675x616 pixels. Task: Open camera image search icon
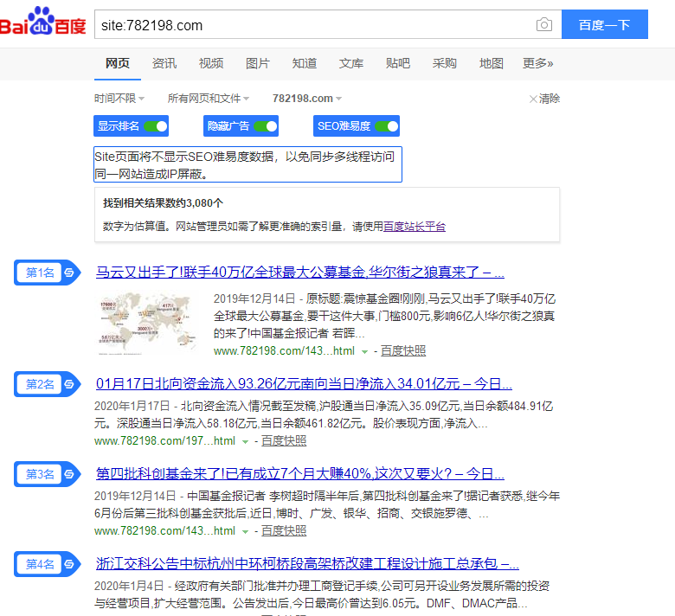coord(544,24)
